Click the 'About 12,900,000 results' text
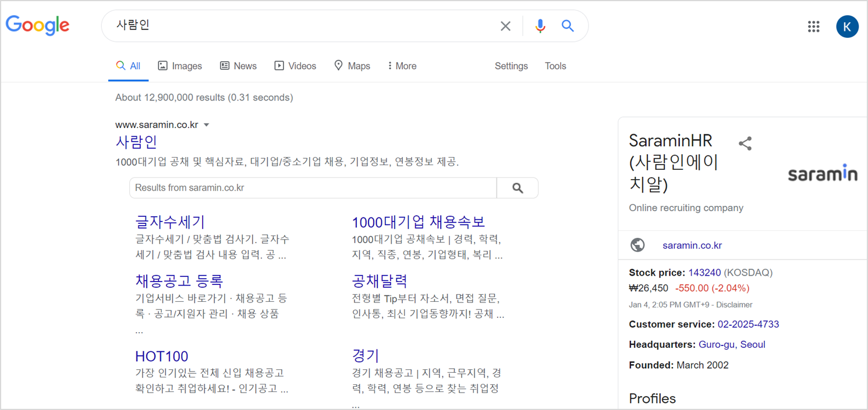The height and width of the screenshot is (410, 868). pyautogui.click(x=204, y=98)
